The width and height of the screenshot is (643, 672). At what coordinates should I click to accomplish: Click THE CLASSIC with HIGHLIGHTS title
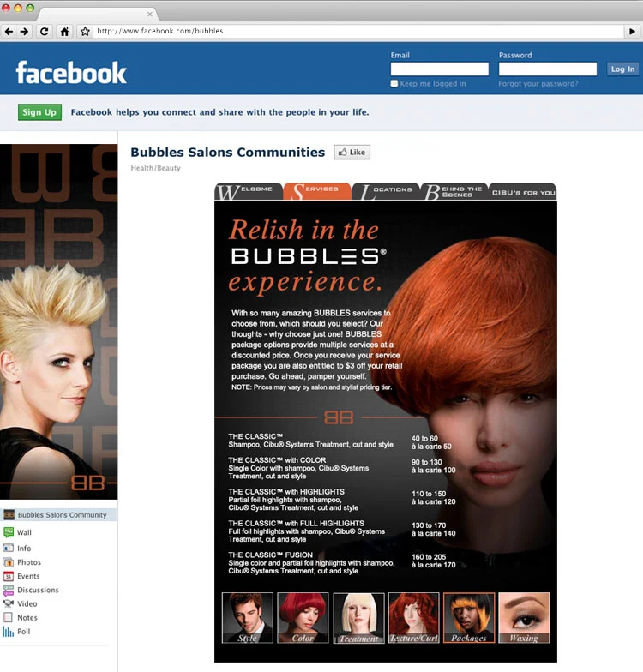286,492
